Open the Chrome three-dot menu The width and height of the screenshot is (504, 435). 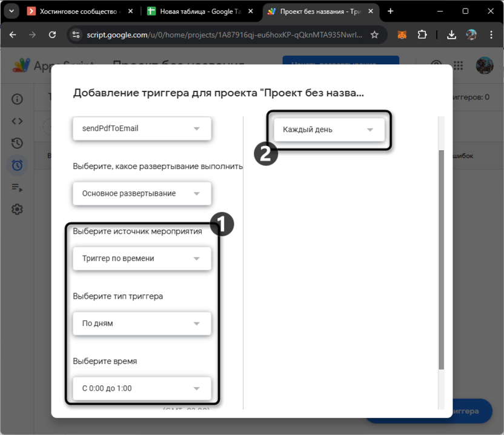tap(491, 35)
